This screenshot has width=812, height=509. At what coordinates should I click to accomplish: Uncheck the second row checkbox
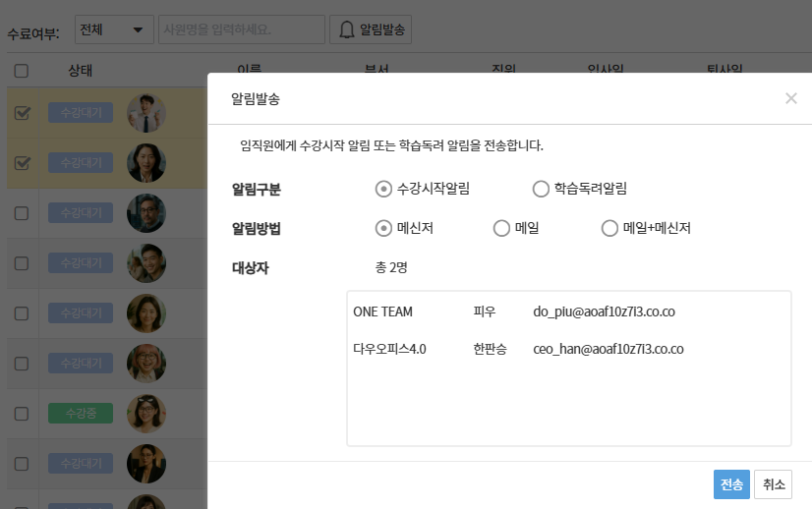pyautogui.click(x=22, y=162)
